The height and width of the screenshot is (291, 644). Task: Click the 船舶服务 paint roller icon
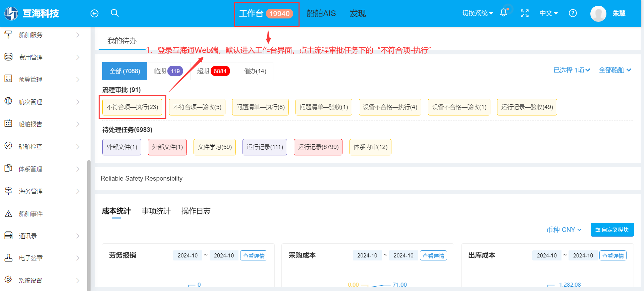[8, 35]
